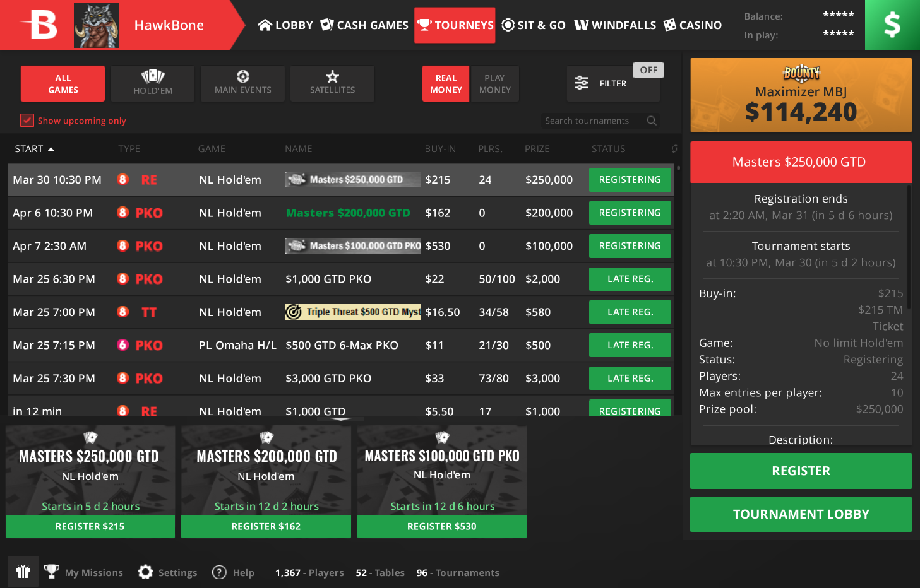The image size is (920, 588).
Task: Expand the featured tournaments panel handle
Action: (x=341, y=419)
